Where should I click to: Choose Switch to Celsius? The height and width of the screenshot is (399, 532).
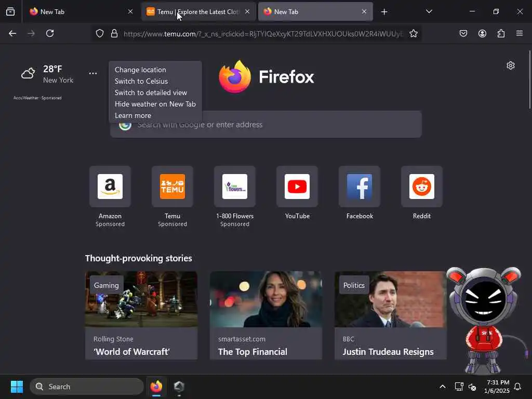[141, 81]
